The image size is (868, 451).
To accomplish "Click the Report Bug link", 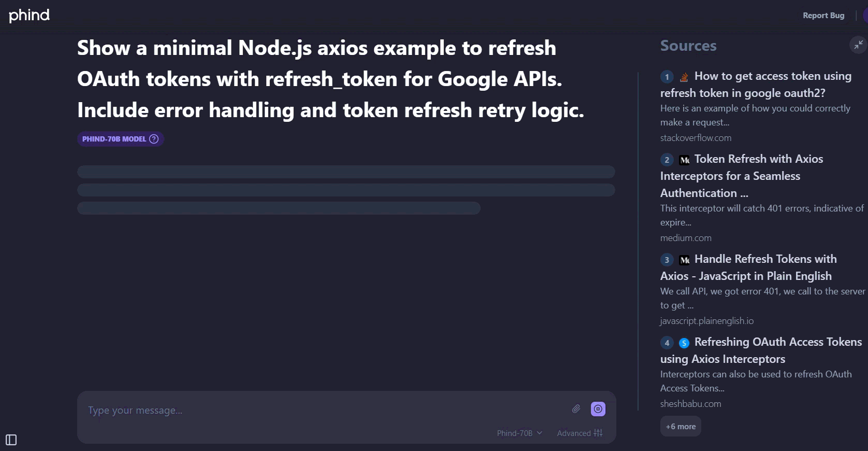I will 823,16.
